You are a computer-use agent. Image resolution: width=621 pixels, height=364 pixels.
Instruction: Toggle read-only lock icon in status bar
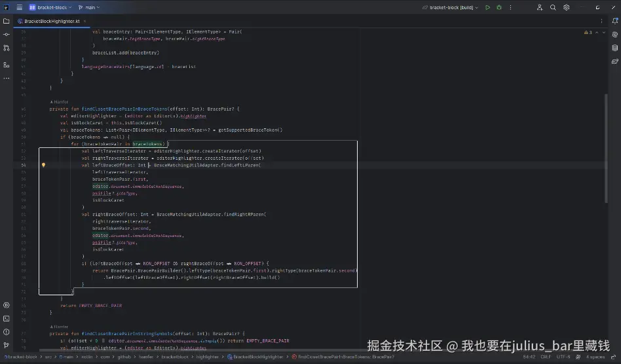[614, 357]
